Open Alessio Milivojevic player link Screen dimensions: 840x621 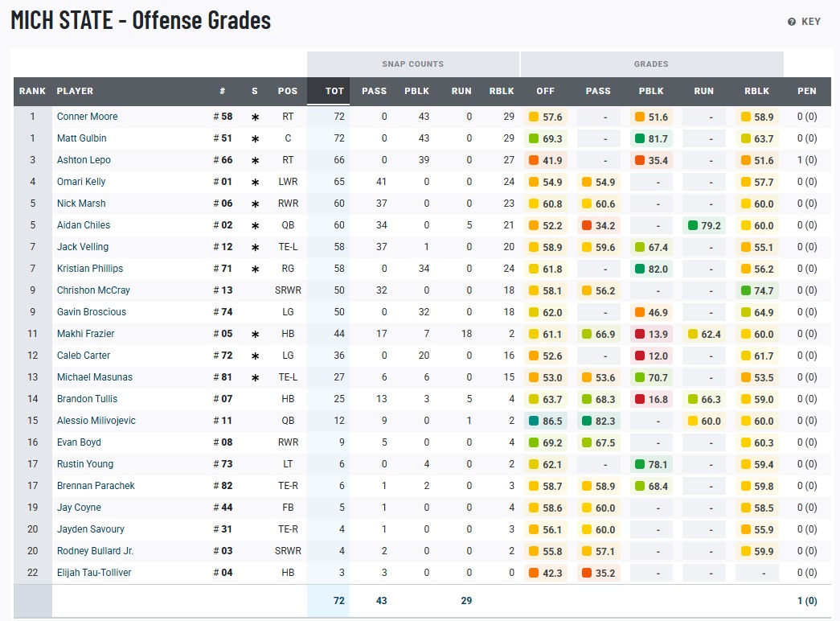coord(96,421)
